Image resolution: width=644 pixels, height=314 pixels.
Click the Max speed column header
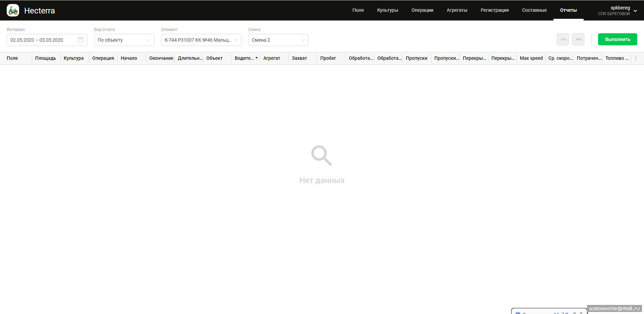pos(531,58)
